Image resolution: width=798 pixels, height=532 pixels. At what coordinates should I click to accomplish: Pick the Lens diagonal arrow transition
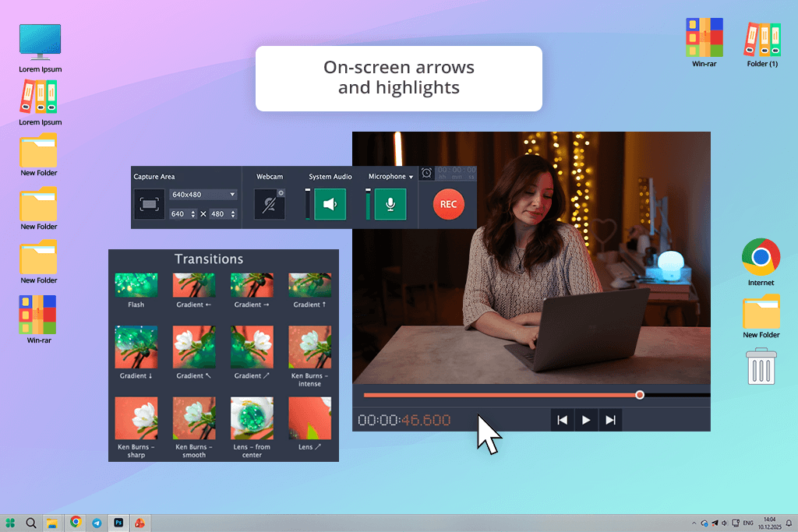tap(310, 418)
